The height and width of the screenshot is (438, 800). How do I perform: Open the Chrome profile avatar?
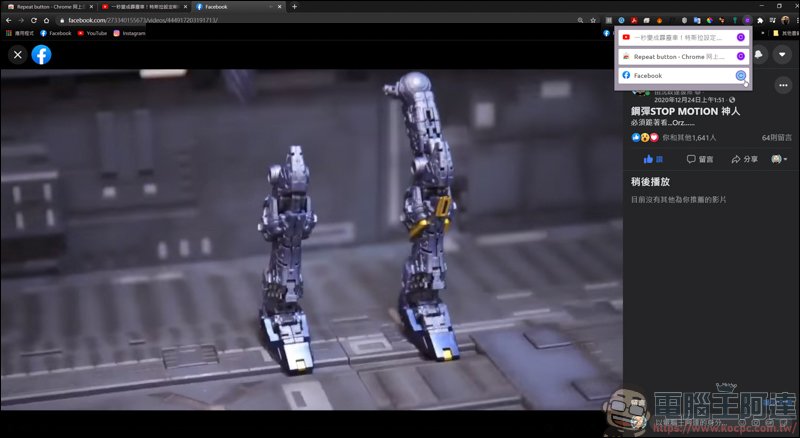785,20
